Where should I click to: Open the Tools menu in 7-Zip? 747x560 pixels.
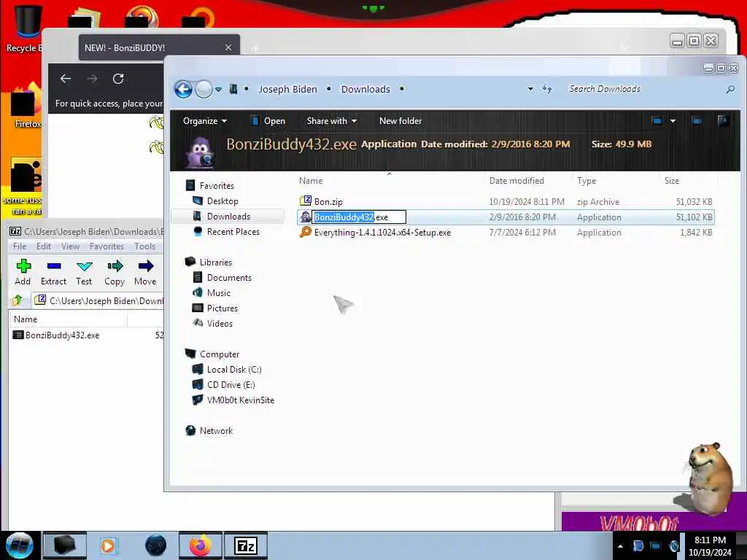click(145, 246)
